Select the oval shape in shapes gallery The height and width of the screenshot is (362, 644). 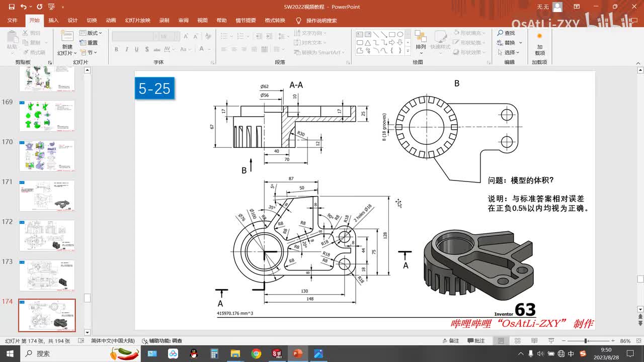pyautogui.click(x=400, y=34)
